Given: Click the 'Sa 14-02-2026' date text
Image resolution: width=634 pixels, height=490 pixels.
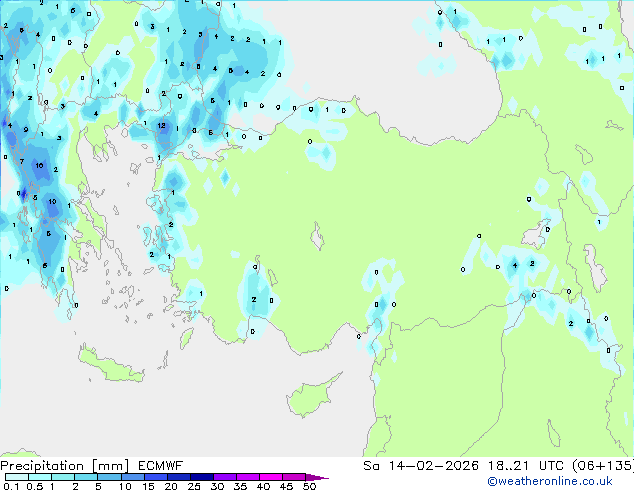Looking at the screenshot, I should (x=421, y=466).
